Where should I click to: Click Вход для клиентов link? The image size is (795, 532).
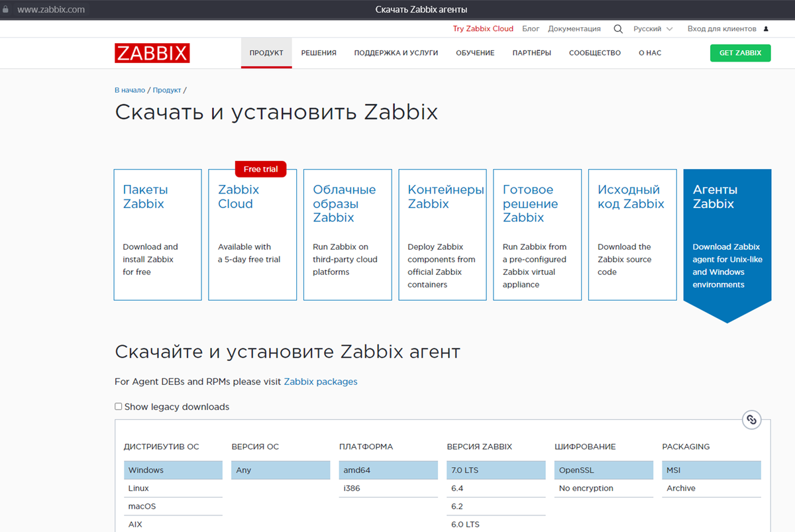(x=721, y=29)
